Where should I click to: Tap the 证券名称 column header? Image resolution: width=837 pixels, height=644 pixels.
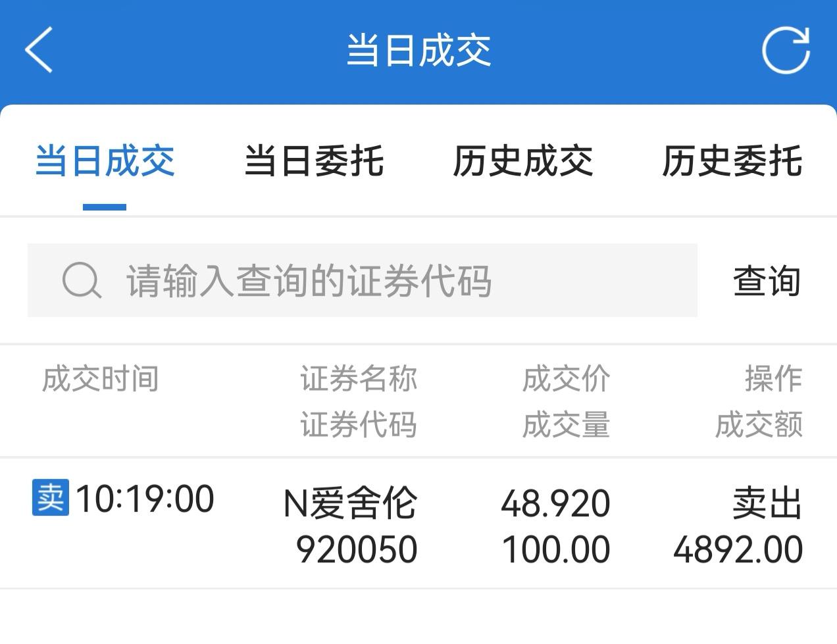click(x=359, y=380)
